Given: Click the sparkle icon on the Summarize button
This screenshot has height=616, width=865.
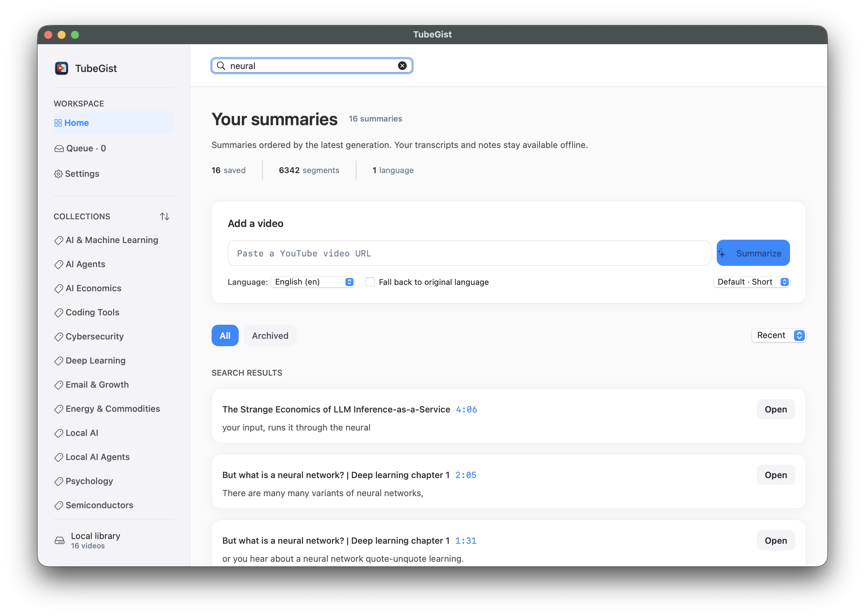Looking at the screenshot, I should (x=722, y=253).
